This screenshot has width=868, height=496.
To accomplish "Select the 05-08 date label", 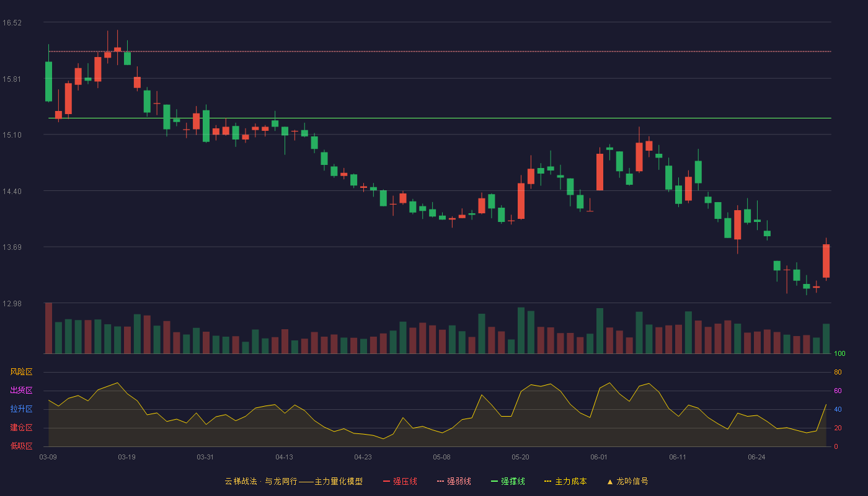I will (x=441, y=457).
